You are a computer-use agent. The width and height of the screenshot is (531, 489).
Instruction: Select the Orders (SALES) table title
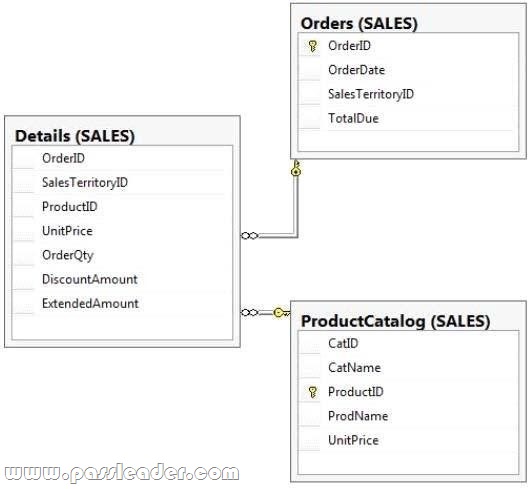point(359,23)
